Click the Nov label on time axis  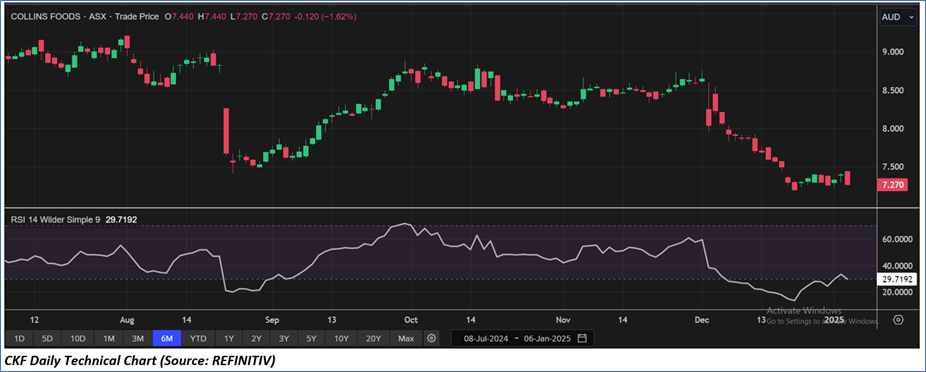563,319
